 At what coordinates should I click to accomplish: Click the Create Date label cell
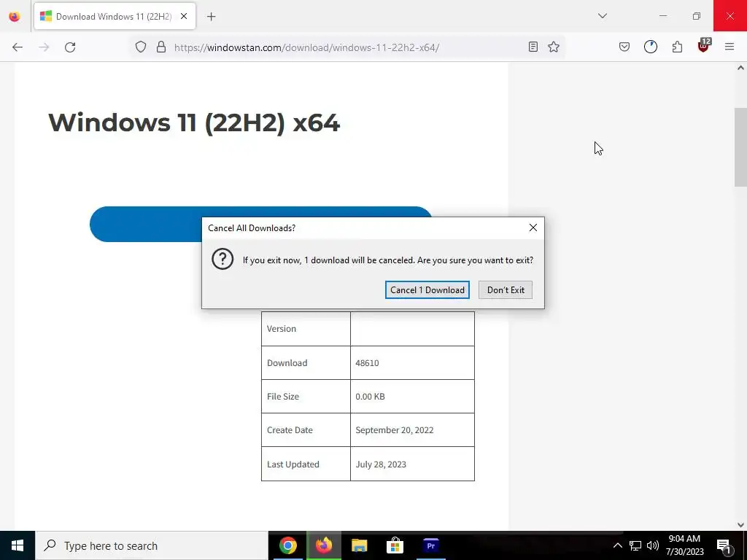[306, 430]
